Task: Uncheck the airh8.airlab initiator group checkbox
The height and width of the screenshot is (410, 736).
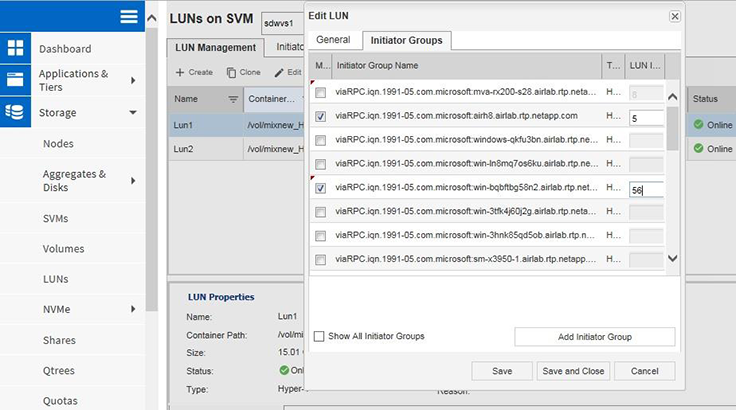Action: [x=320, y=117]
